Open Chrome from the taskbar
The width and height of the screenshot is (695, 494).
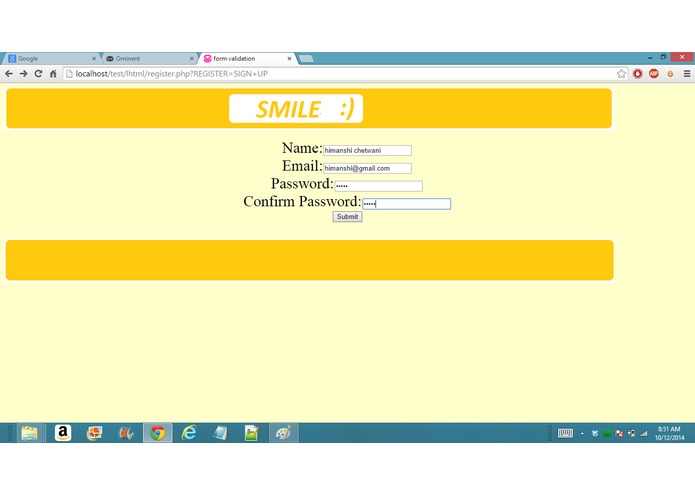(157, 433)
